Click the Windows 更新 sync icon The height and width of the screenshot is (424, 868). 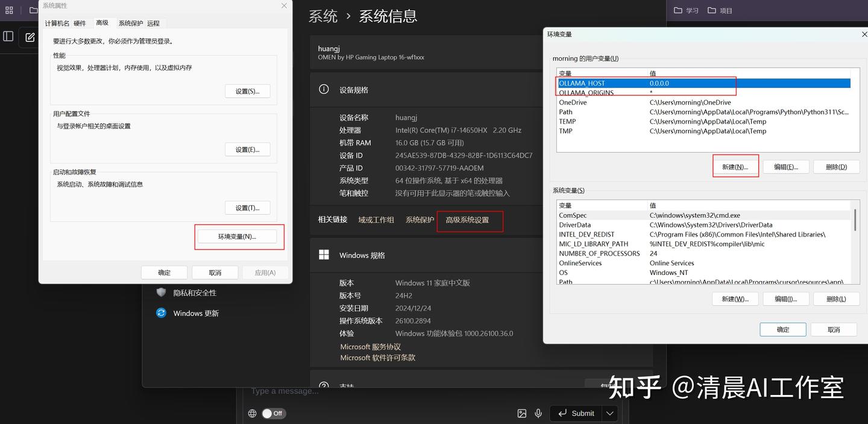pos(161,313)
